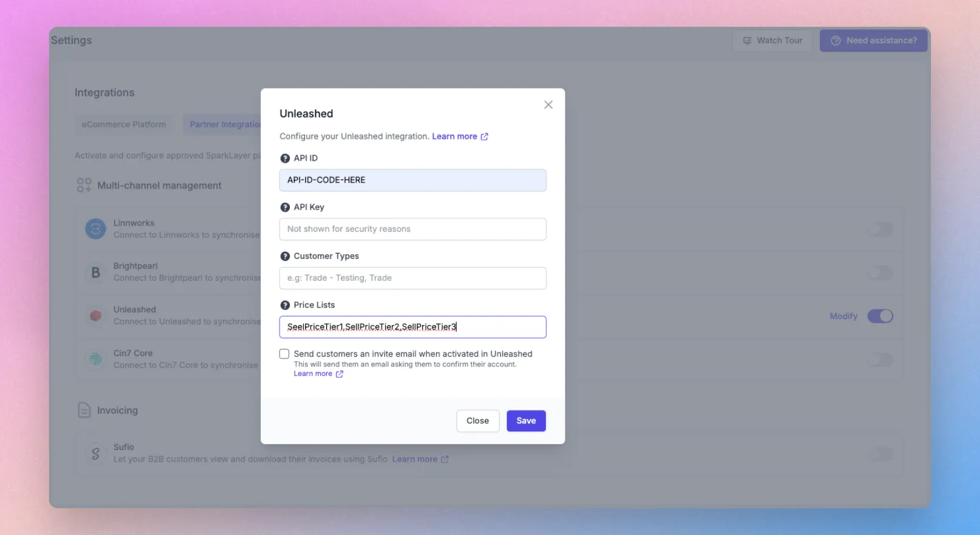Viewport: 980px width, 535px height.
Task: Switch to the eCommerce Platform tab
Action: coord(124,124)
